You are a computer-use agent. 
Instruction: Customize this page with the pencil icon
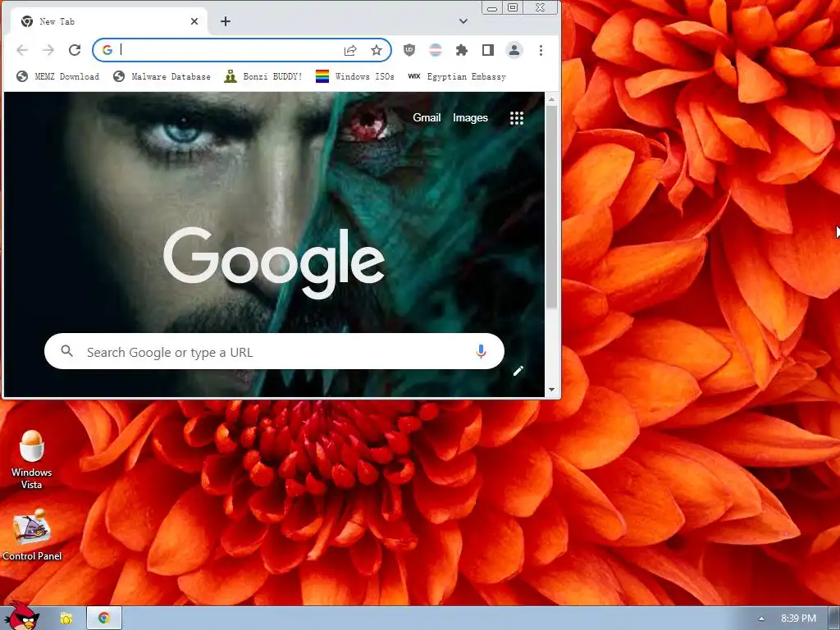(518, 371)
